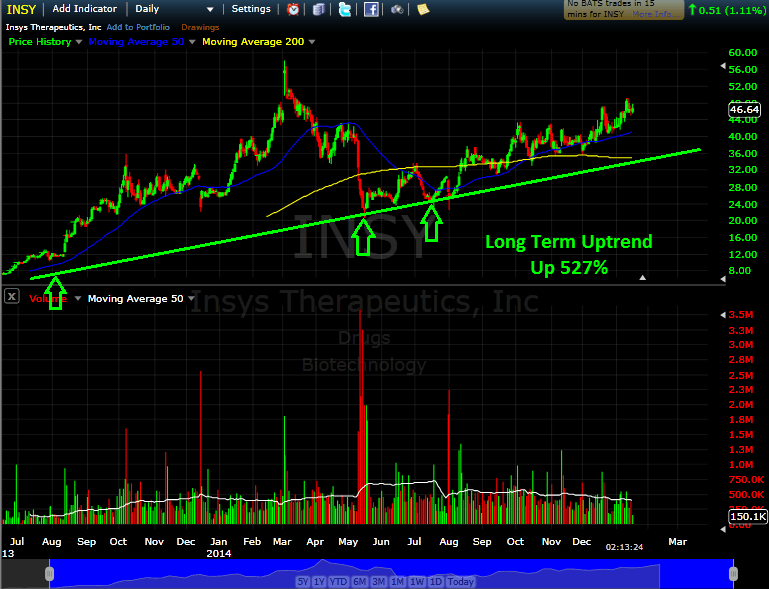Click the 60.00 price axis label
Viewport: 769px width, 589px height.
click(x=743, y=53)
